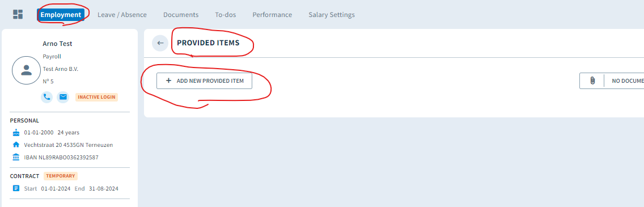Screen dimensions: 644x207
Task: Click the birthday cake icon
Action: pos(16,133)
